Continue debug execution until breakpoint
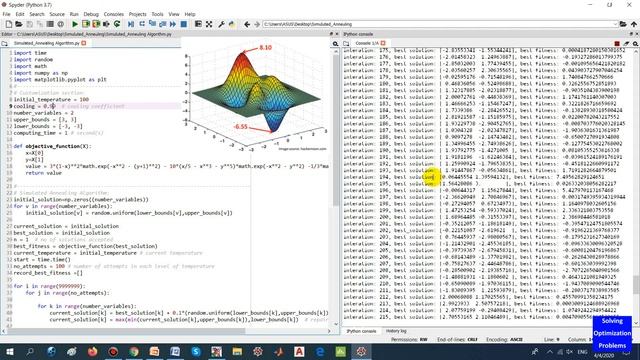Screen dimensions: 640x360 coord(173,24)
